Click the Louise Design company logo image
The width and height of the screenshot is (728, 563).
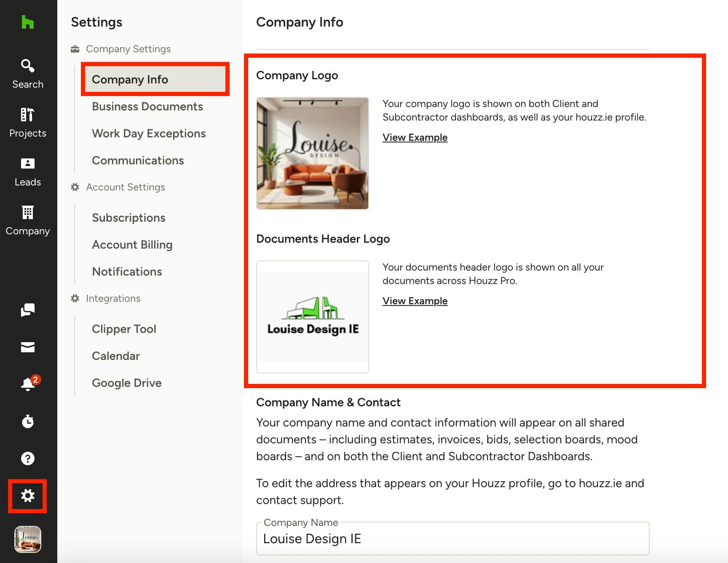coord(313,153)
